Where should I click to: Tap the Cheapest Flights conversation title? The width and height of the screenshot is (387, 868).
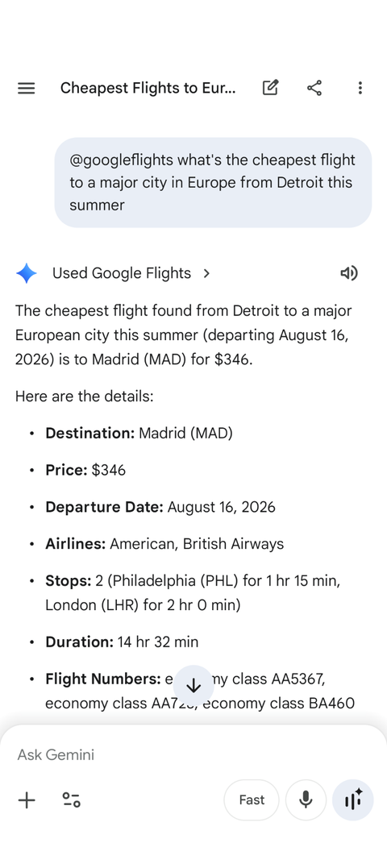click(x=148, y=88)
